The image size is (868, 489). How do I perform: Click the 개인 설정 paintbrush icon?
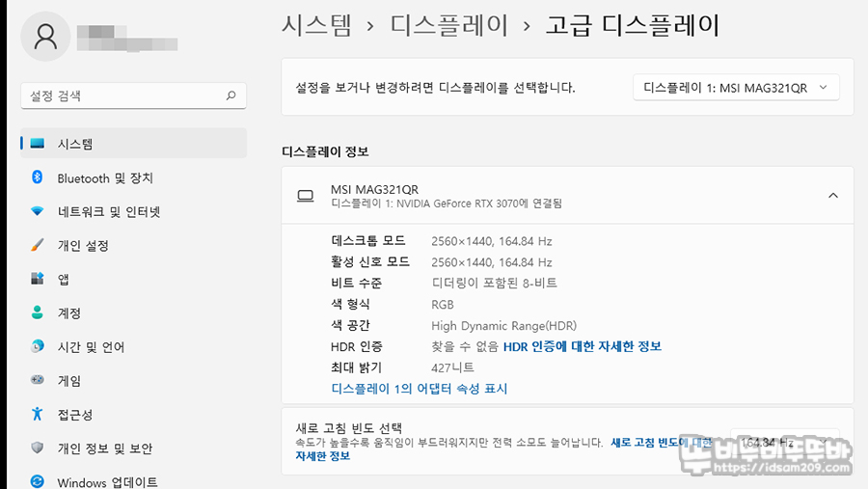(37, 245)
